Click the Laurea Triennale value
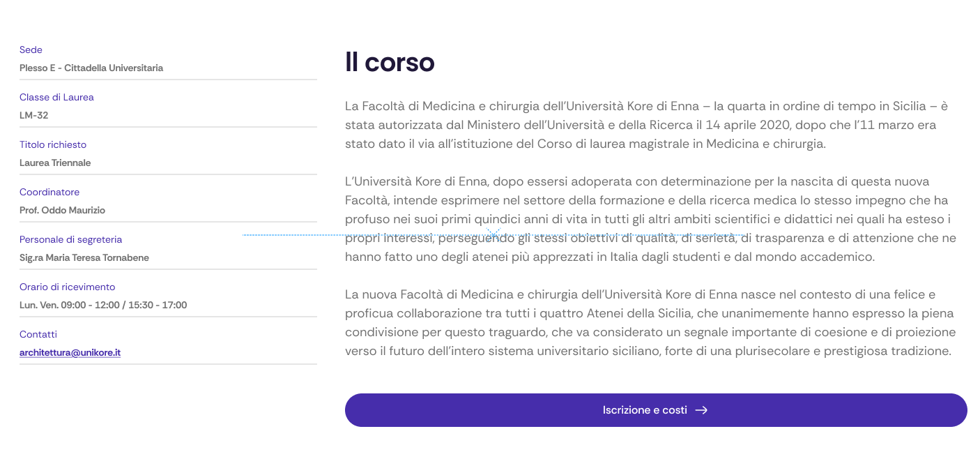Image resolution: width=980 pixels, height=452 pixels. click(55, 163)
